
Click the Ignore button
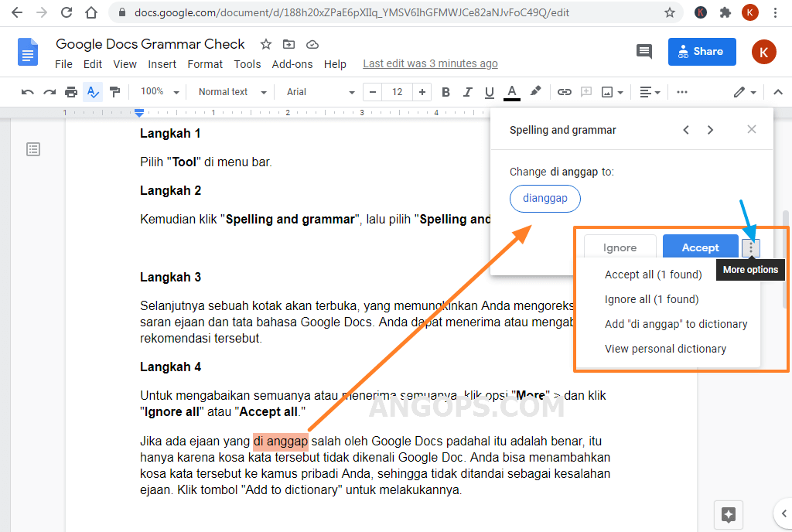tap(620, 247)
